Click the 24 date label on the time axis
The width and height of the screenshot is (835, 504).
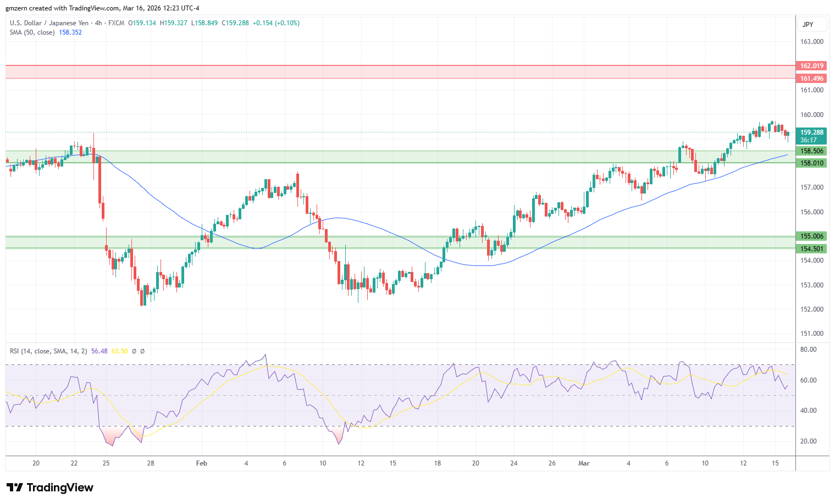(513, 463)
